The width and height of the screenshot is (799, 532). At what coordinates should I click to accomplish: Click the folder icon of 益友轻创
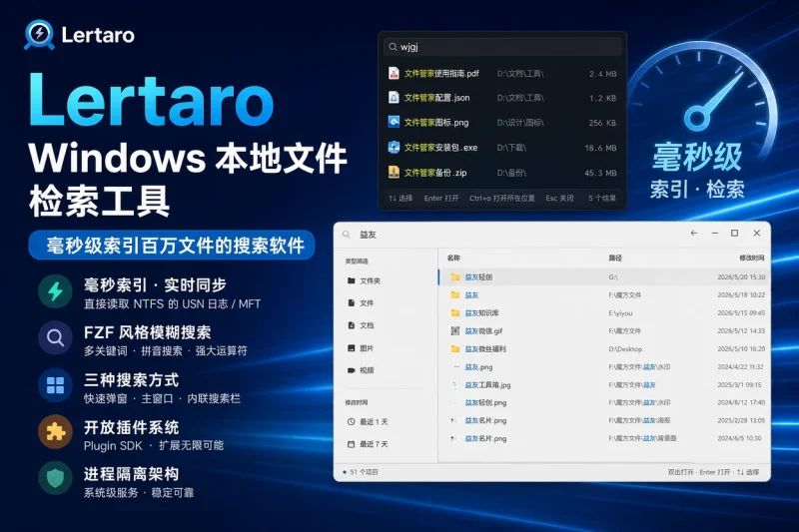(x=455, y=276)
